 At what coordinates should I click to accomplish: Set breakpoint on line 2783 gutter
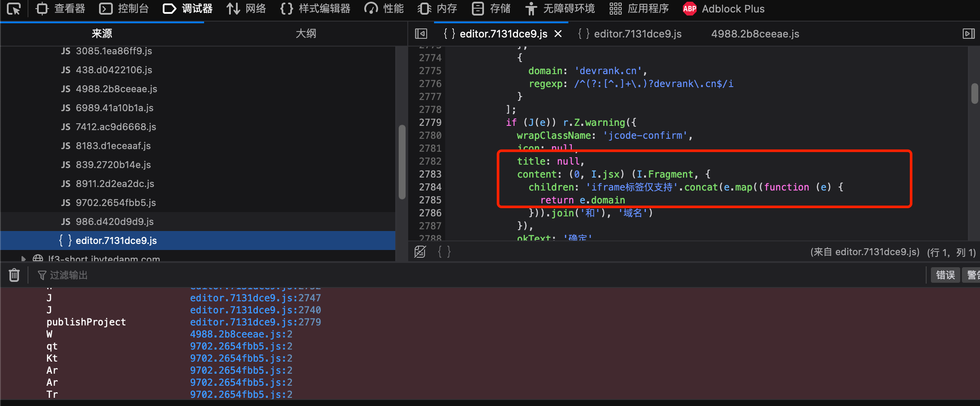coord(430,174)
